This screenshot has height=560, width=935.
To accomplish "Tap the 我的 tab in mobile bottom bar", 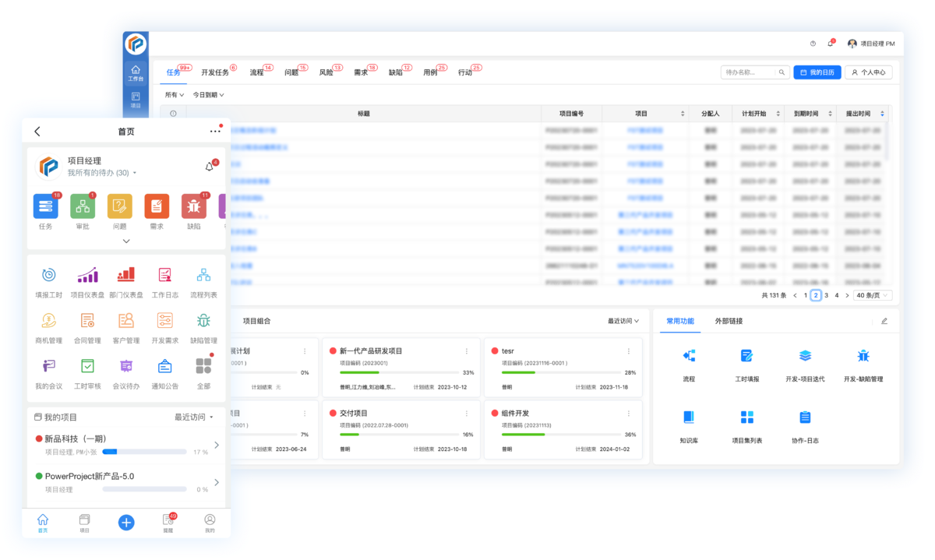I will click(210, 522).
